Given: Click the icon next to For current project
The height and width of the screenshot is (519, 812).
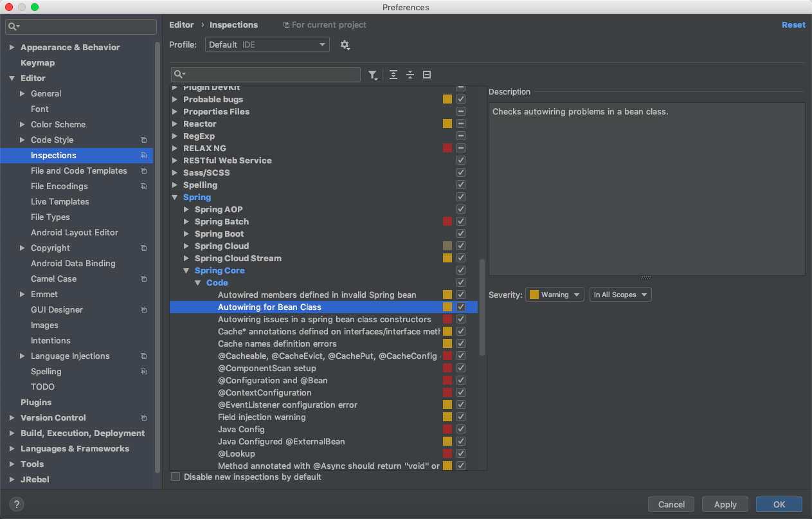Looking at the screenshot, I should (286, 25).
